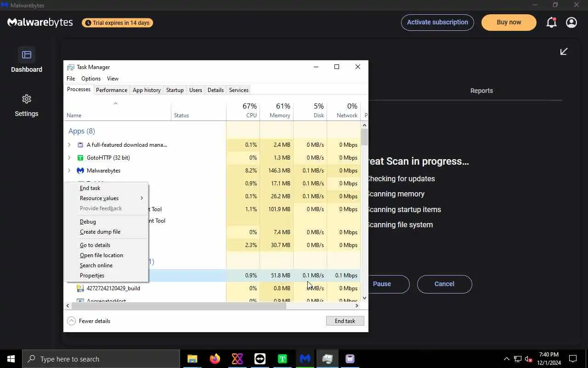Open File Explorer from taskbar
Screen dimensions: 588x368
tap(192, 359)
